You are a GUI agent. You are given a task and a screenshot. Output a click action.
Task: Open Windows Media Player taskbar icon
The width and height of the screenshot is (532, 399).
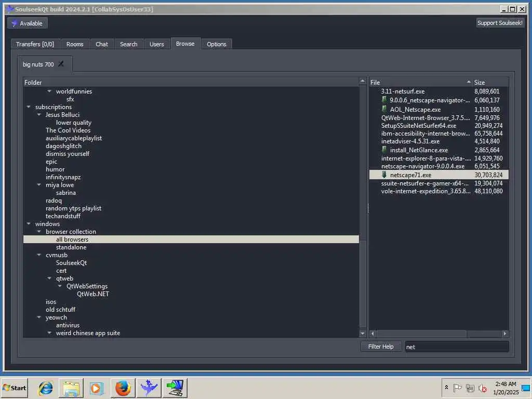tap(96, 388)
